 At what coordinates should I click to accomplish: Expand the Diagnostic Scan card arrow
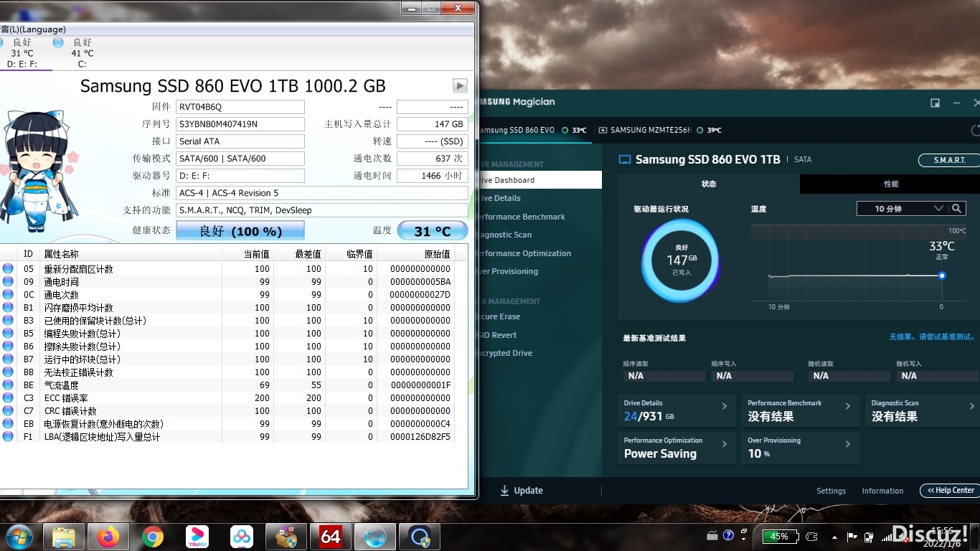[972, 406]
